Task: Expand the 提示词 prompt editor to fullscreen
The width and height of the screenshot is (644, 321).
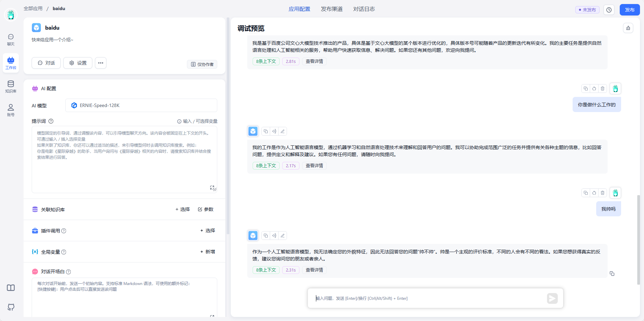Action: coord(212,187)
